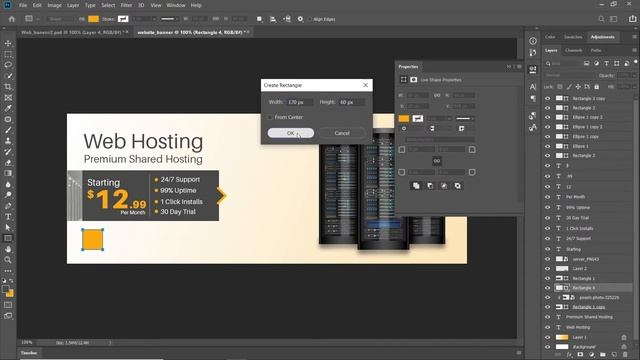The image size is (640, 360).
Task: Select the Eraser tool
Action: (x=8, y=162)
